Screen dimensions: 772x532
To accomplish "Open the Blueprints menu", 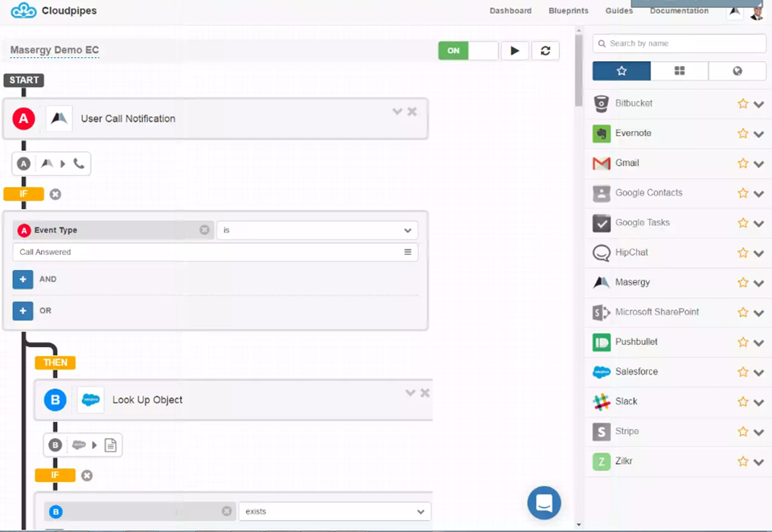I will pyautogui.click(x=568, y=11).
